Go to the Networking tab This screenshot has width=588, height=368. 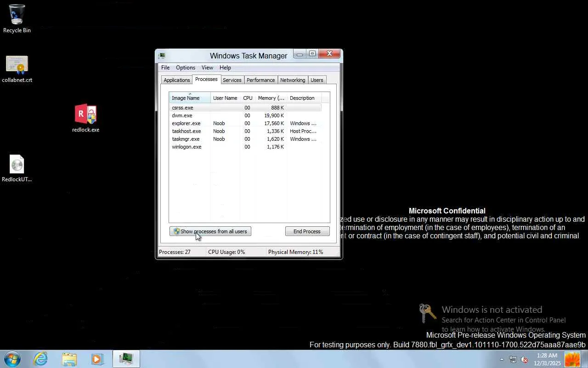pyautogui.click(x=293, y=80)
